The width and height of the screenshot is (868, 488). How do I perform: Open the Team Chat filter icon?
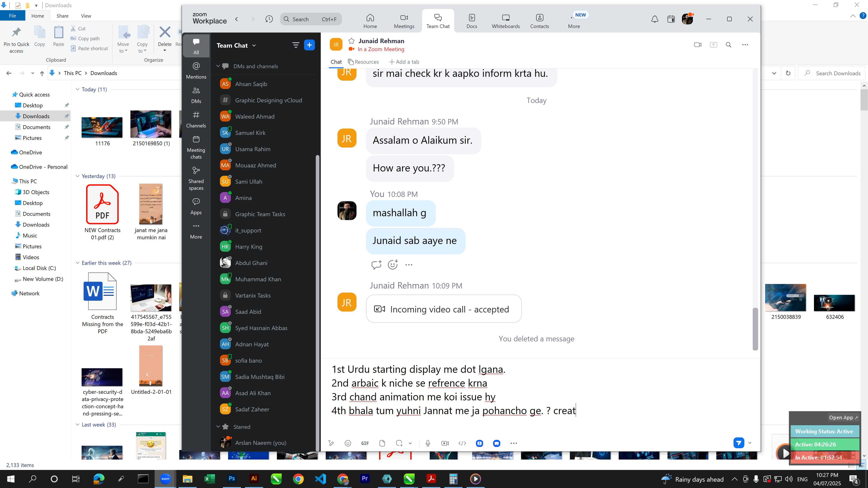pos(295,45)
